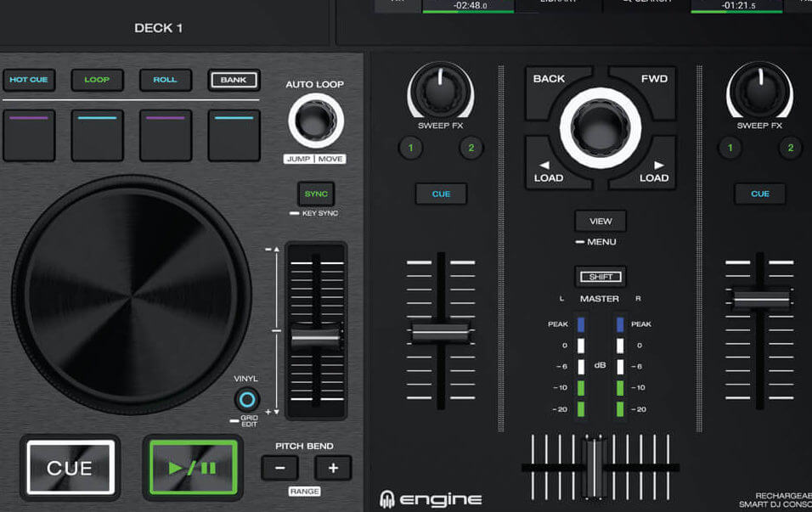
Task: Switch to LOOP pad mode
Action: click(x=97, y=81)
